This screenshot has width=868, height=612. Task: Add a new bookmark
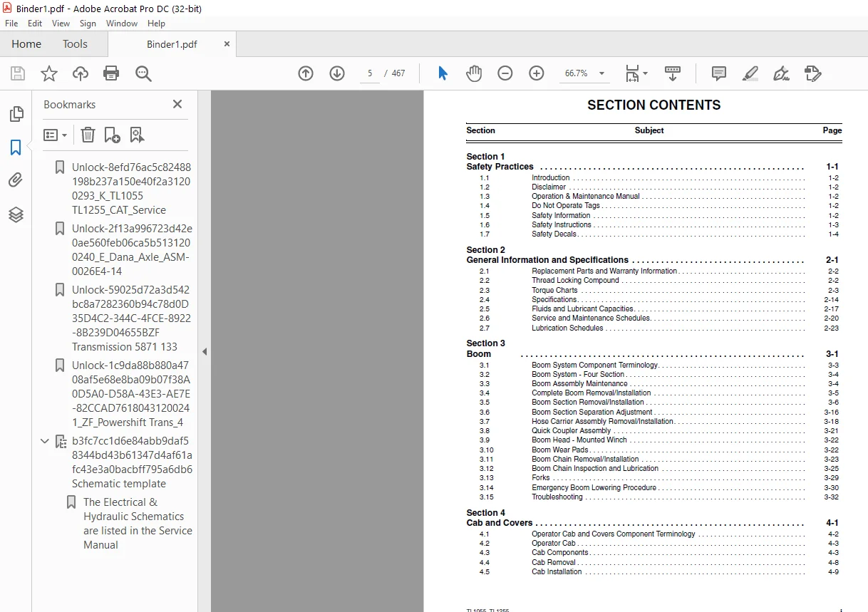[x=112, y=135]
